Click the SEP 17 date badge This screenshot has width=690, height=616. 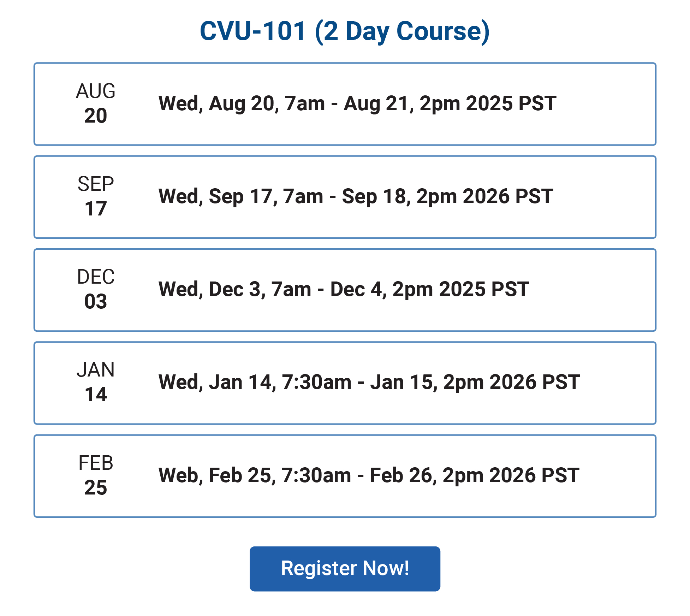(x=96, y=196)
